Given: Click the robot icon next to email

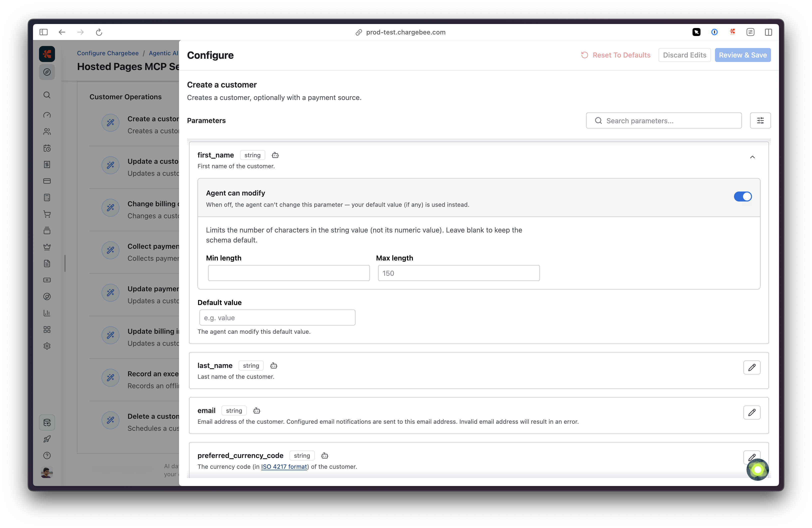Looking at the screenshot, I should click(x=257, y=411).
